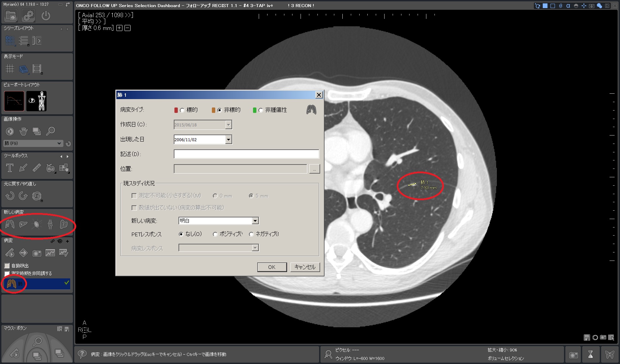Image resolution: width=620 pixels, height=364 pixels.
Task: Click the bone joint lesion icon
Action: pos(50,224)
